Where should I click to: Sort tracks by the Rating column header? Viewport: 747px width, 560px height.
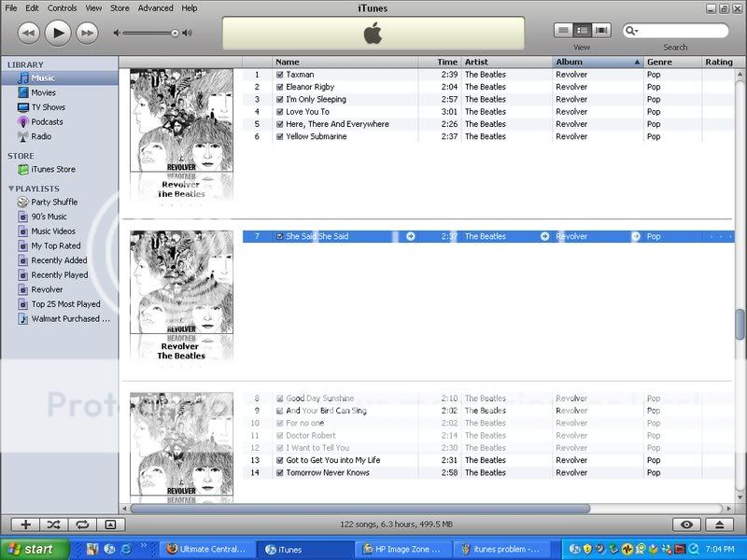tap(719, 62)
